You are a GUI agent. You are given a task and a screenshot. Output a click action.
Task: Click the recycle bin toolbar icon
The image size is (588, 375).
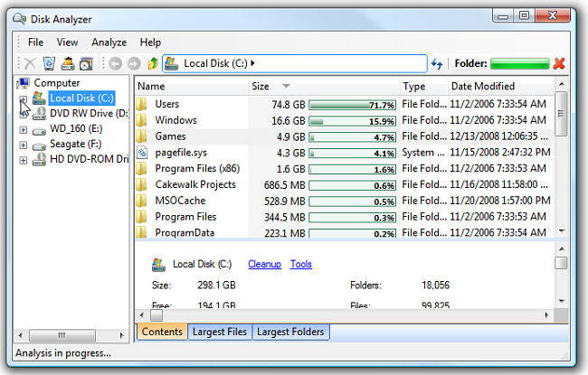click(x=49, y=64)
